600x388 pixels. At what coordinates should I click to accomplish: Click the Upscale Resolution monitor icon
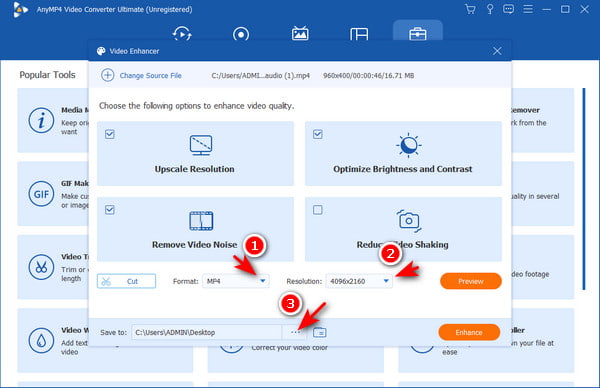(x=201, y=145)
